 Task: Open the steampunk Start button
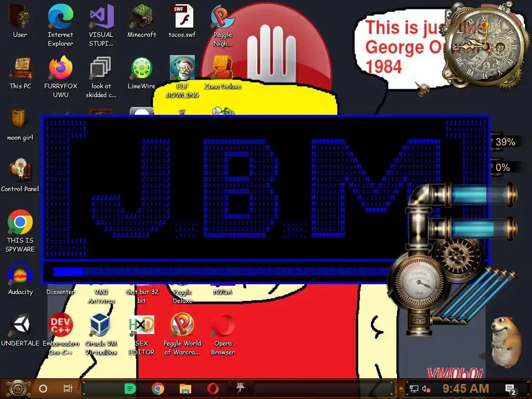point(18,389)
